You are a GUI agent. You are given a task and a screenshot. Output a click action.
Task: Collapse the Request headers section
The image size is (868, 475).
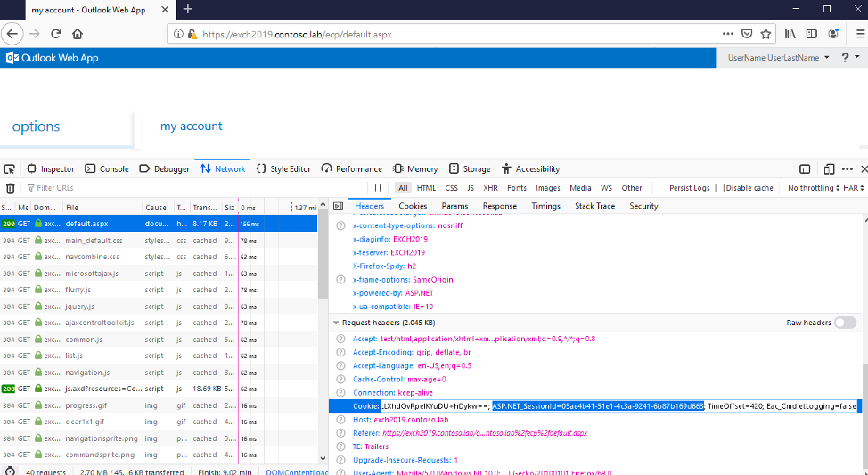[336, 323]
